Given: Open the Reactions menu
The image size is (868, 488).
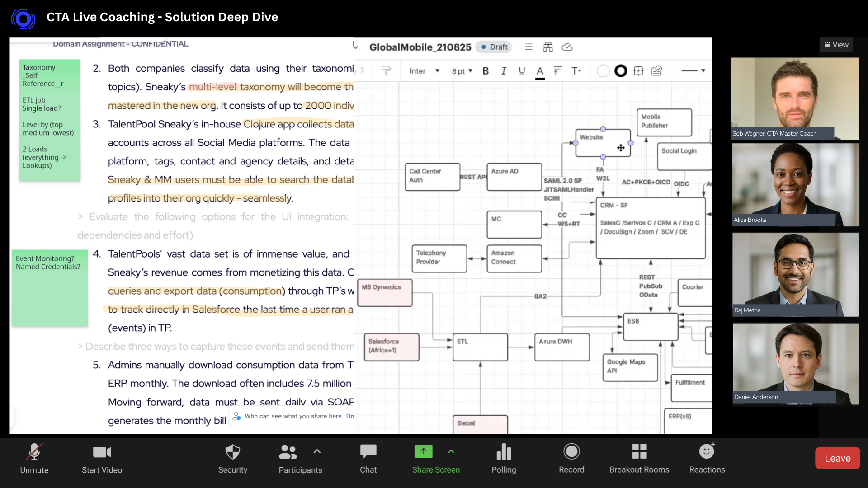Looking at the screenshot, I should tap(707, 458).
